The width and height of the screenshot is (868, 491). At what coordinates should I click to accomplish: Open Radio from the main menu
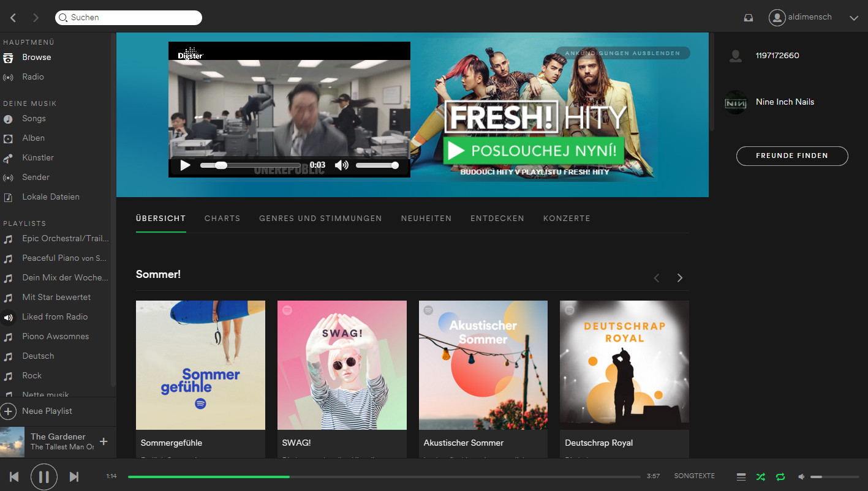click(33, 77)
